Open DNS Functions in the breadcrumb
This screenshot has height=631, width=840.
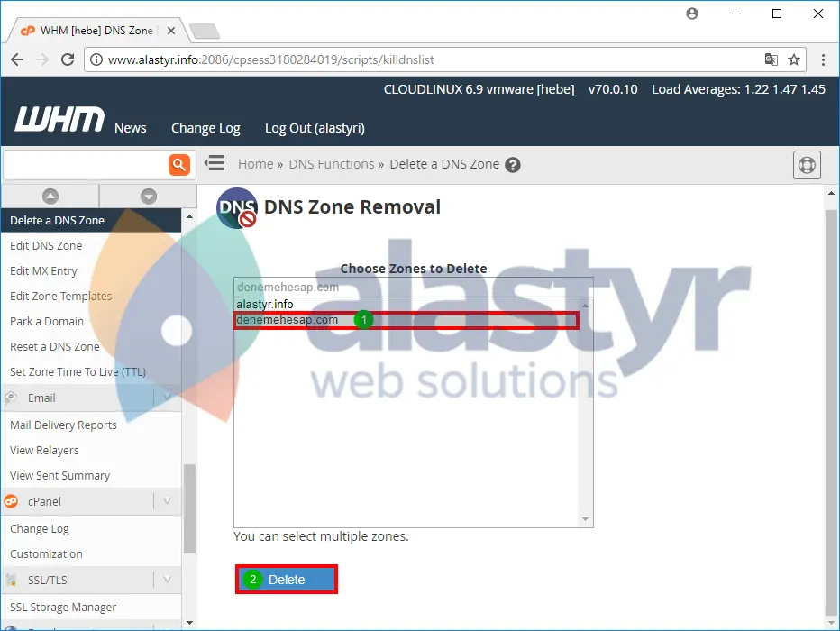[x=332, y=164]
